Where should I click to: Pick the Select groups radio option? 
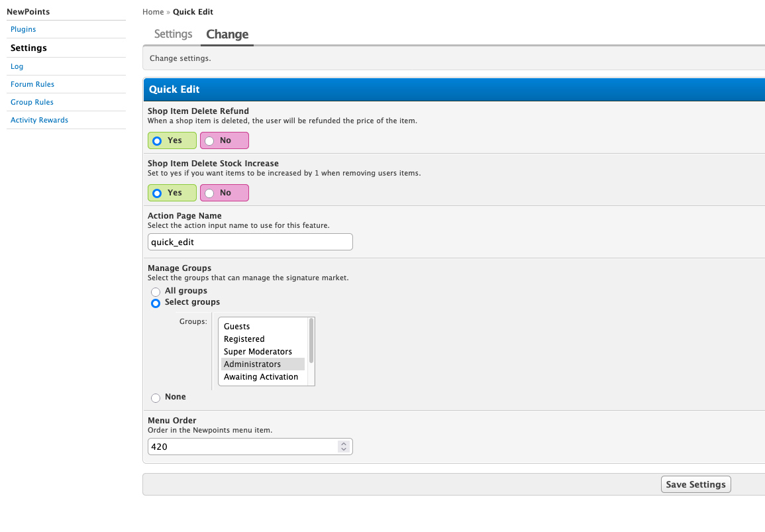[156, 303]
